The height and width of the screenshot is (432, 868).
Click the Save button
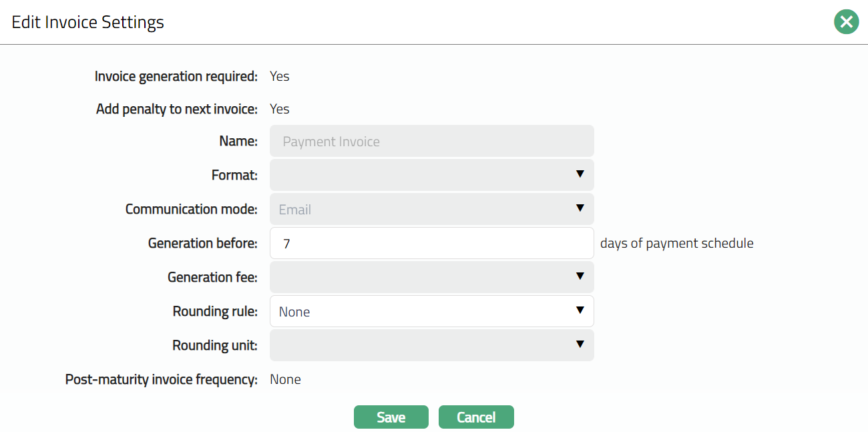click(x=391, y=417)
